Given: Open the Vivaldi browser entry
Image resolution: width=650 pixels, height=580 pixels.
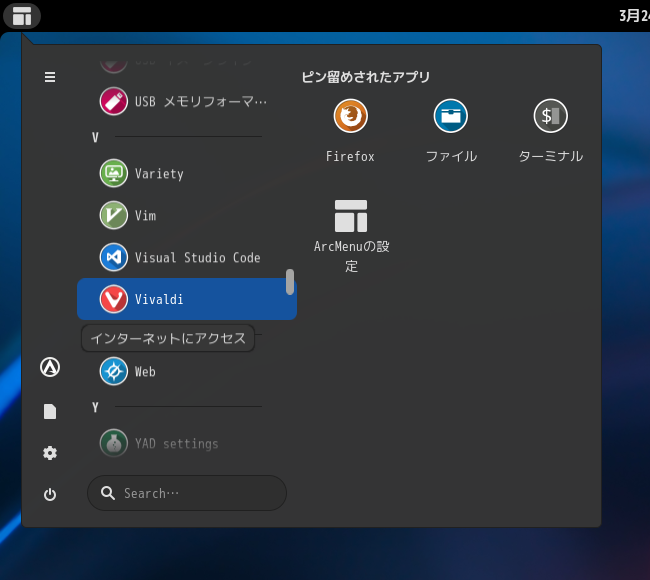Looking at the screenshot, I should click(x=187, y=299).
